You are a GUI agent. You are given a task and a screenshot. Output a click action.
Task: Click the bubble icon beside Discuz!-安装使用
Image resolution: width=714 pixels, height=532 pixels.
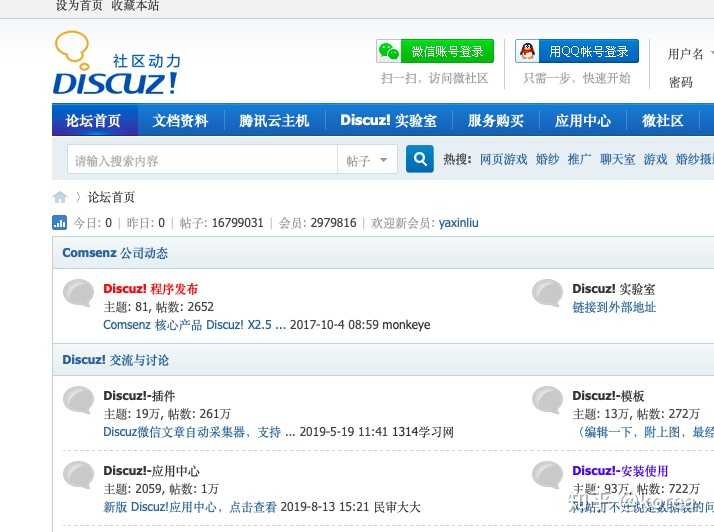547,475
